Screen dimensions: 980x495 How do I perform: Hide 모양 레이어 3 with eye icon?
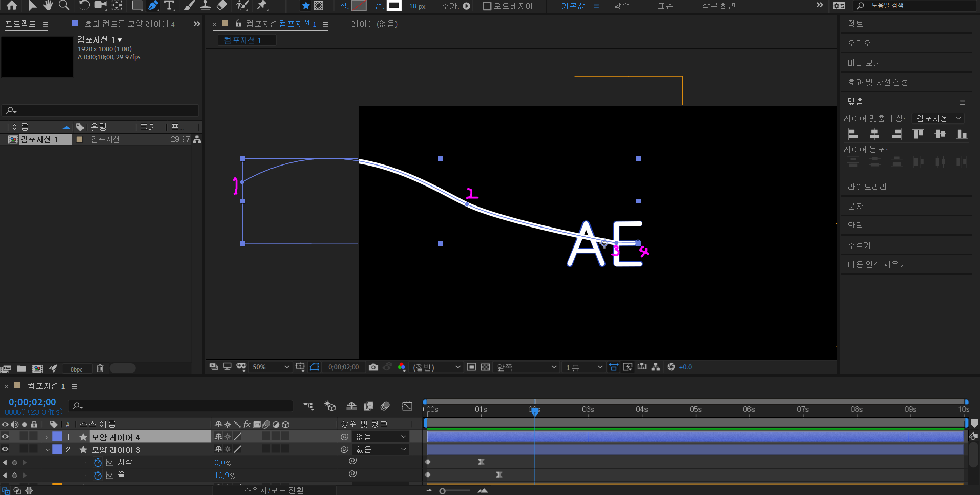[5, 449]
